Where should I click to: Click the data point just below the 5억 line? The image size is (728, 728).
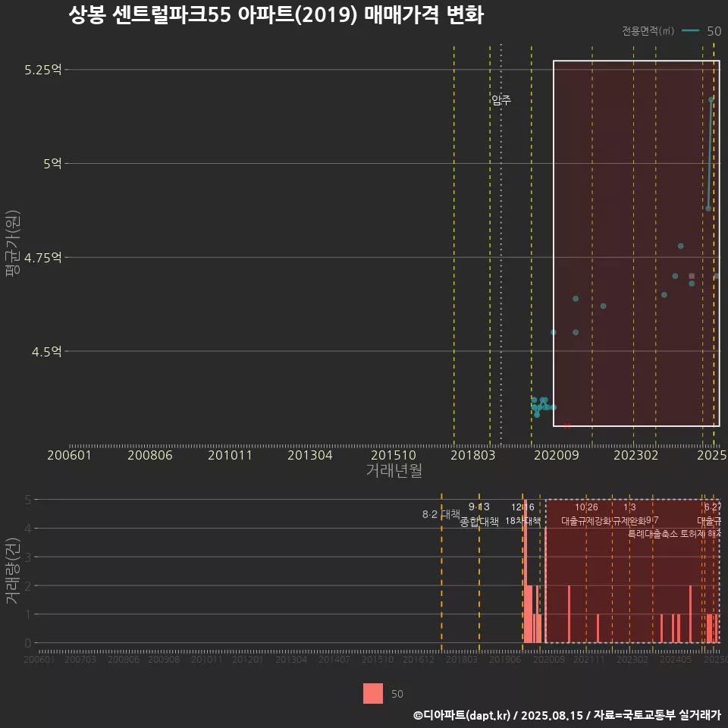coord(708,209)
